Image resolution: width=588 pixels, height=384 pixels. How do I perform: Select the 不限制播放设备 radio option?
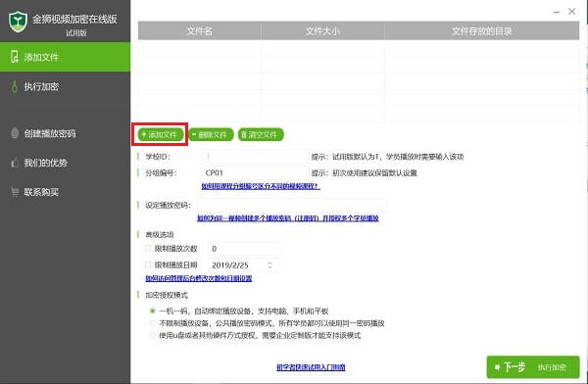pyautogui.click(x=153, y=323)
